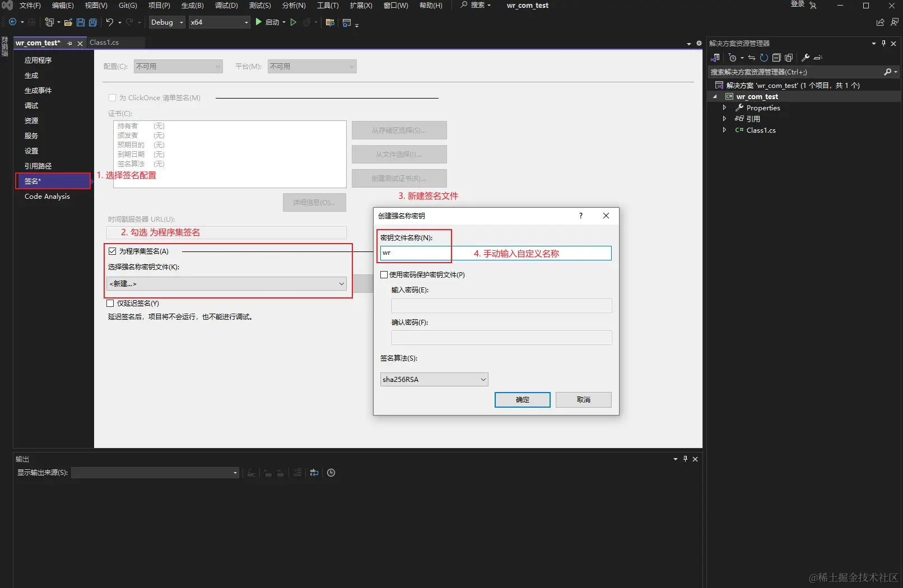Click the show all files icon
The height and width of the screenshot is (588, 903).
click(x=789, y=58)
